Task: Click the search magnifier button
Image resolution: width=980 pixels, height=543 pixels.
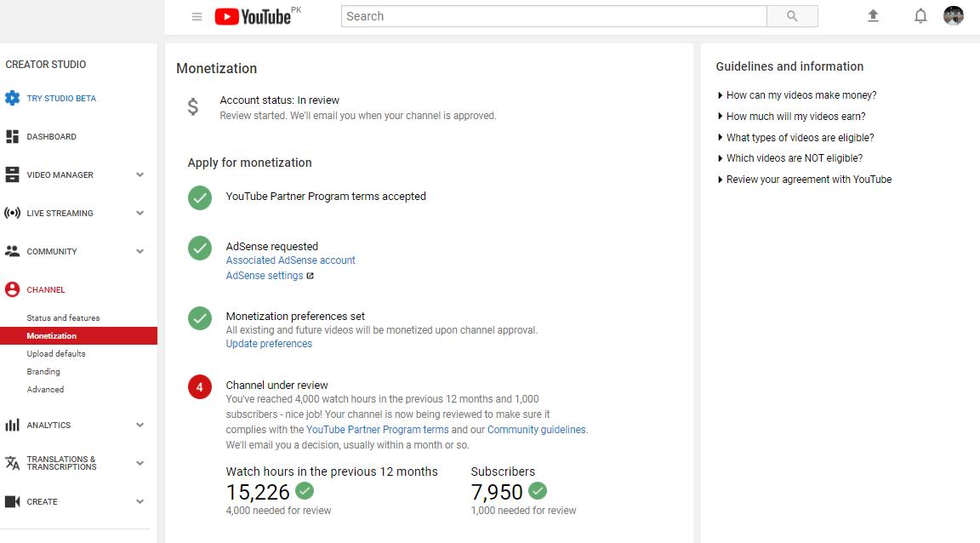Action: tap(792, 16)
